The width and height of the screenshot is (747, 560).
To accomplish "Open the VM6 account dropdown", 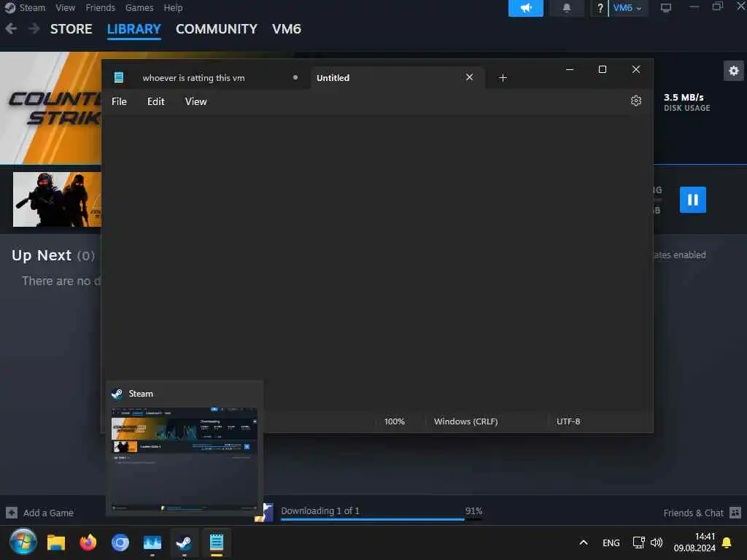I will pos(628,8).
